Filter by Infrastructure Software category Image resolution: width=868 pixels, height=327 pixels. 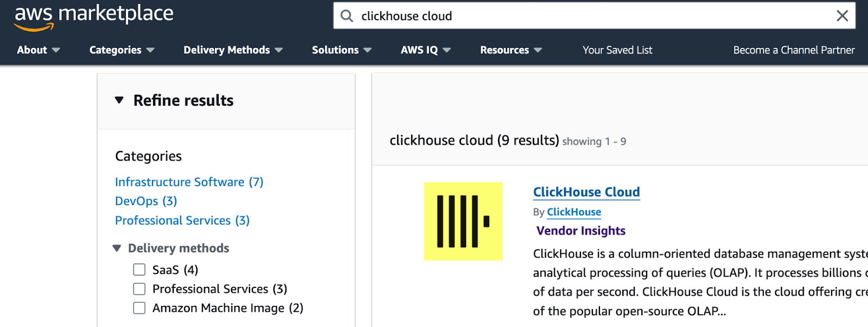click(x=189, y=182)
